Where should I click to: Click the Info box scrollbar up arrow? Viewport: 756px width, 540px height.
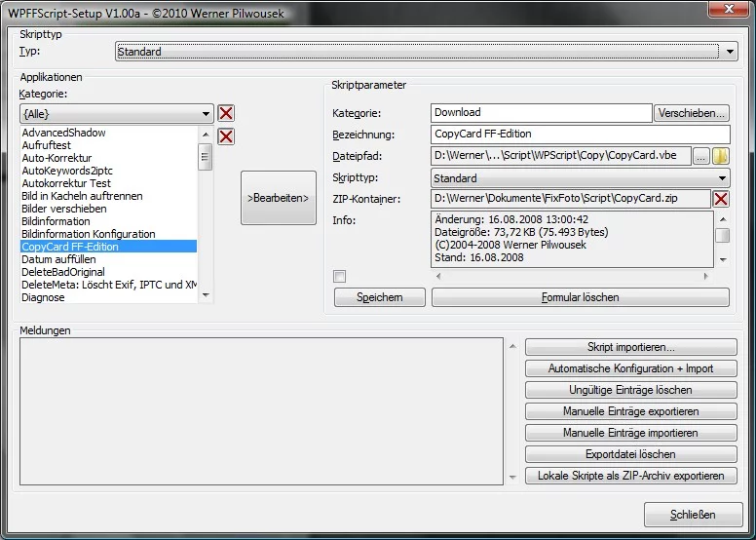pos(722,219)
